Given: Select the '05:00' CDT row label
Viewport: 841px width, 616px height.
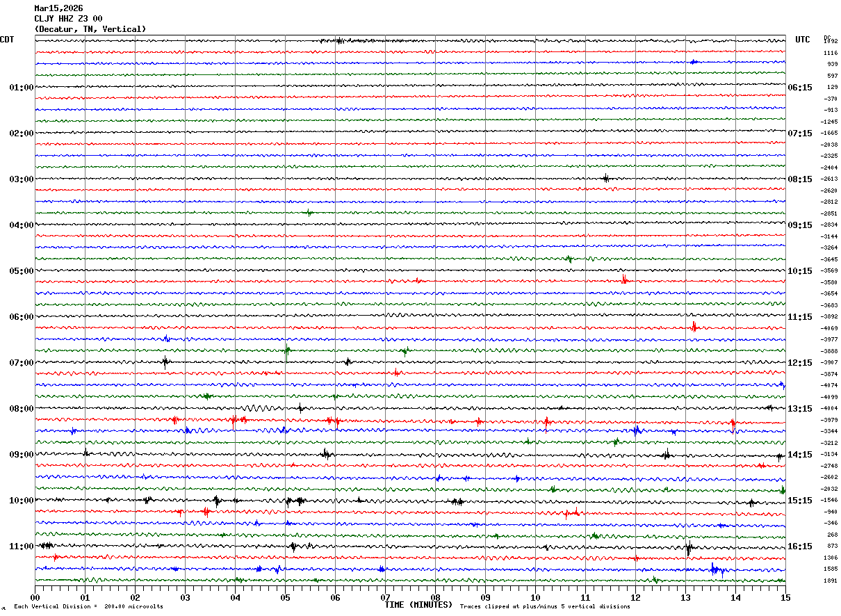Looking at the screenshot, I should (x=22, y=271).
